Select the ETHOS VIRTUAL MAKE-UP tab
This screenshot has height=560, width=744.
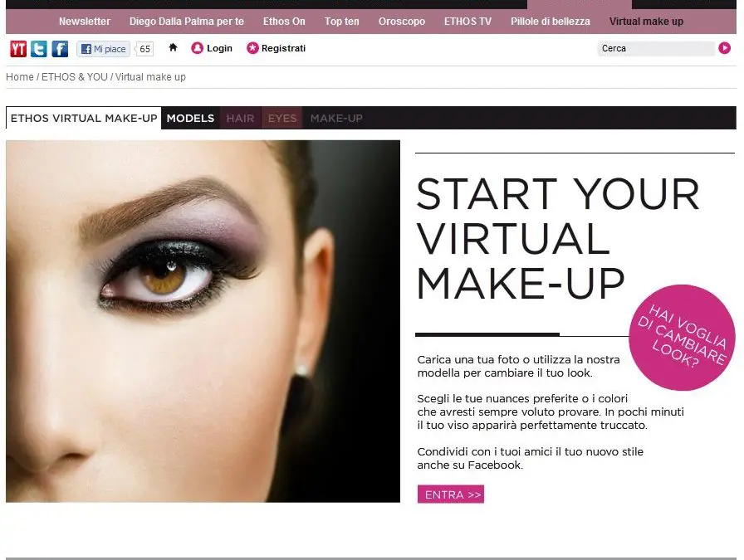(84, 118)
